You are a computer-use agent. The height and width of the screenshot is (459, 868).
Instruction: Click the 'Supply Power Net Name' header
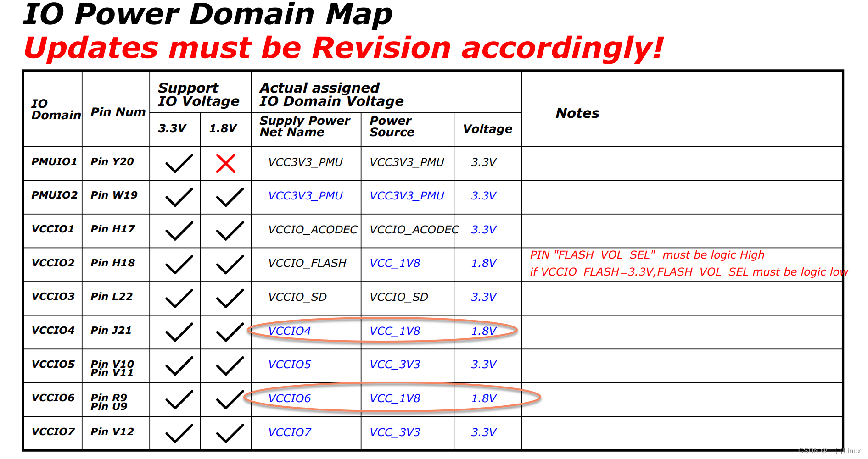(305, 127)
